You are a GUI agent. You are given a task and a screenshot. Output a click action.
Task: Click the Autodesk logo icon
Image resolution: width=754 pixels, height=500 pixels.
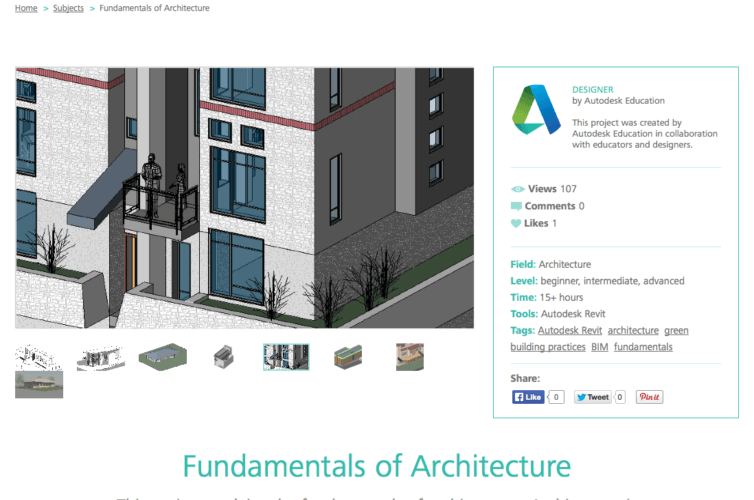536,110
